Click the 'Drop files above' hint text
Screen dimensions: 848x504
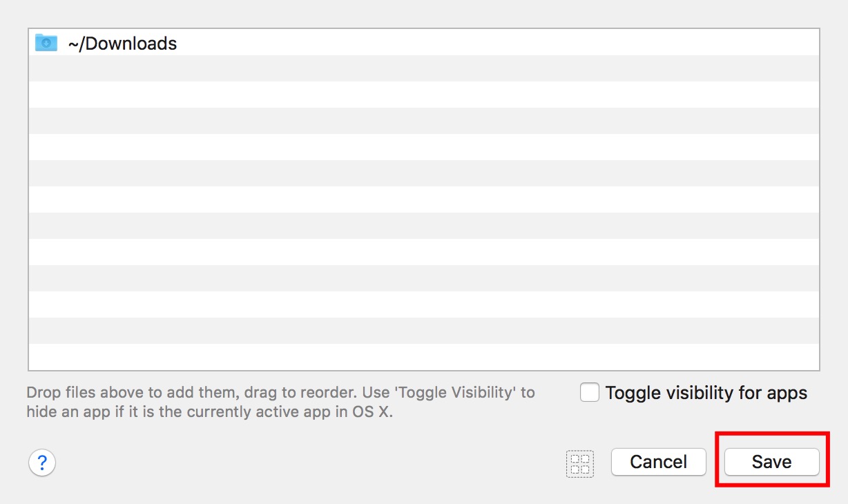tap(280, 393)
